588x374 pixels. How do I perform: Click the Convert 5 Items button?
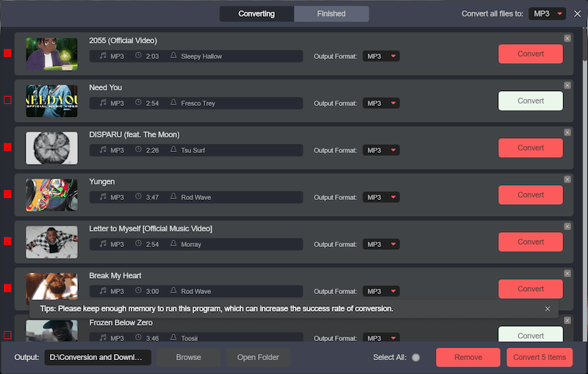pos(539,358)
